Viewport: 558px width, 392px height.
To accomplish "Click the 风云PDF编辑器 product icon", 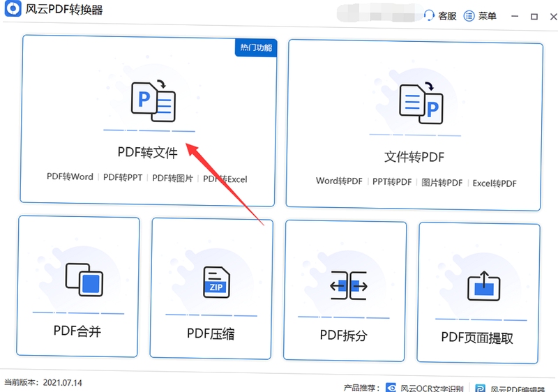I will coord(481,389).
